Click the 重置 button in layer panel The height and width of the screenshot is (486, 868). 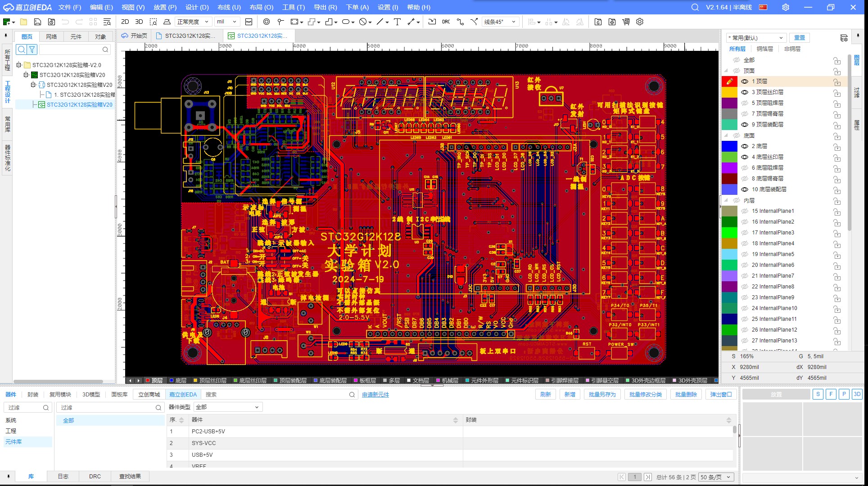click(800, 38)
